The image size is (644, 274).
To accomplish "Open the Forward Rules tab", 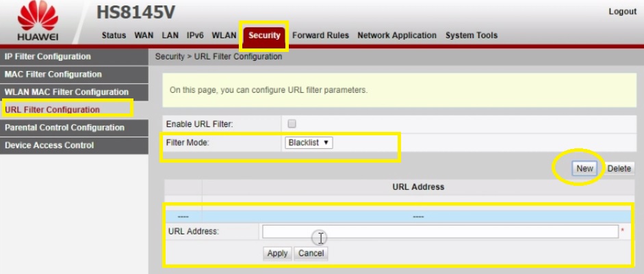I will pos(320,36).
